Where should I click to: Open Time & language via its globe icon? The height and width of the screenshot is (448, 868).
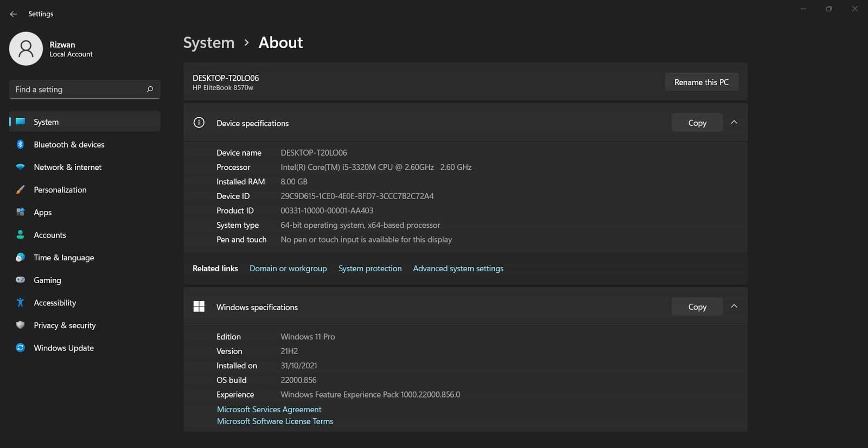[20, 258]
